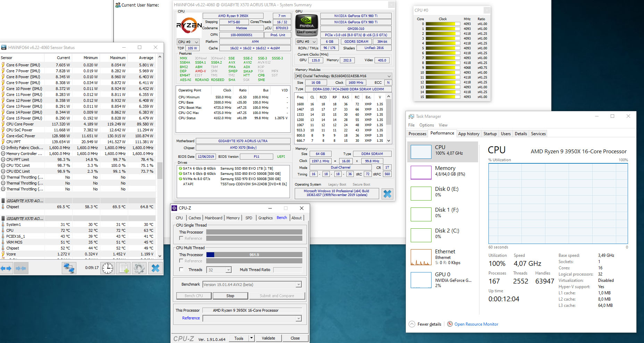Image resolution: width=644 pixels, height=343 pixels.
Task: Enable the Threads checkbox in CPU-Z
Action: pos(181,269)
